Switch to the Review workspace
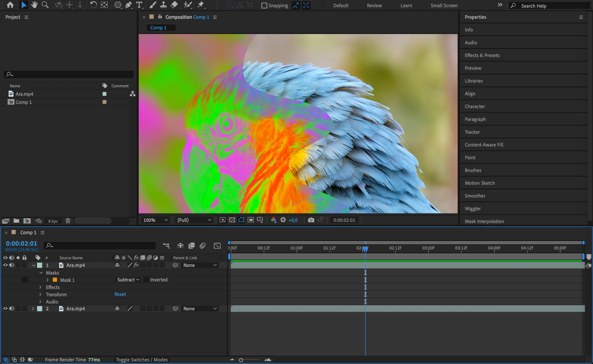Image resolution: width=593 pixels, height=364 pixels. click(x=374, y=6)
